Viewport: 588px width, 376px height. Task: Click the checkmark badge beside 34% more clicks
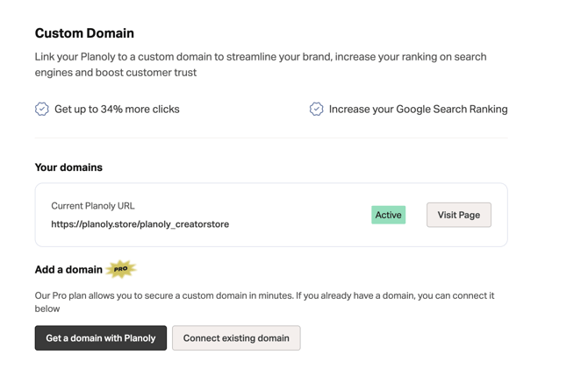41,109
